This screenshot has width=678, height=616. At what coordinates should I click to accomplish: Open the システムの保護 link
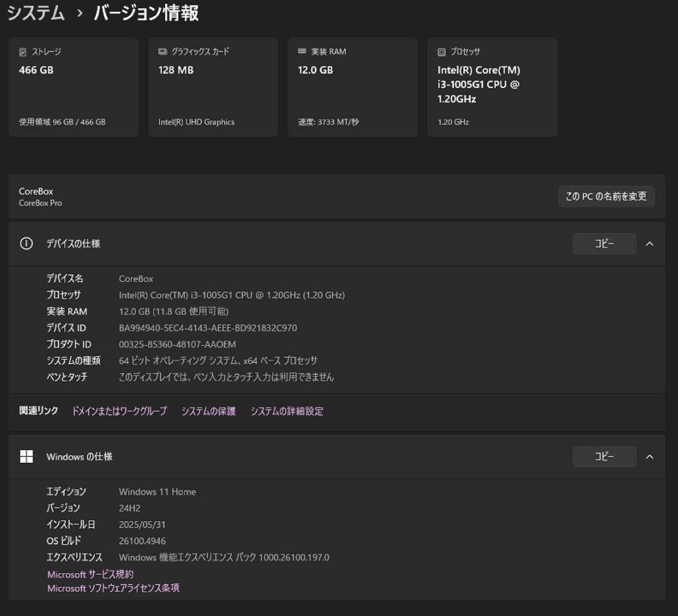pos(208,411)
